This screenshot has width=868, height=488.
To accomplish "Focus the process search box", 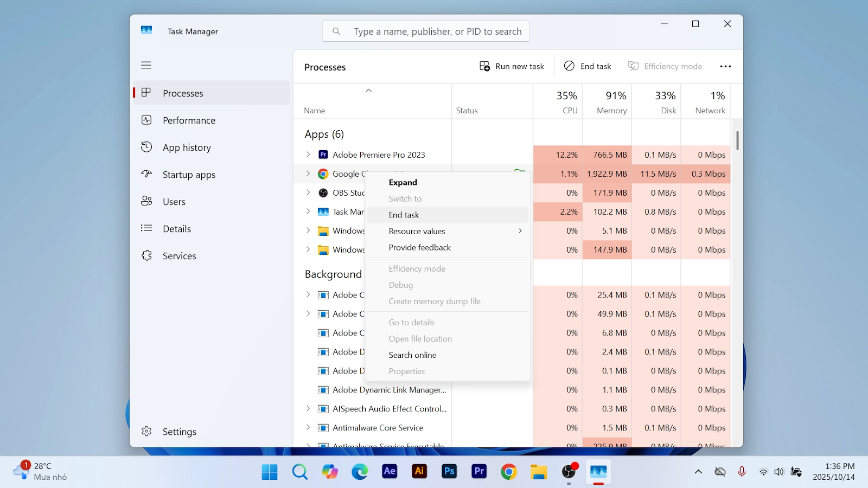I will click(426, 31).
